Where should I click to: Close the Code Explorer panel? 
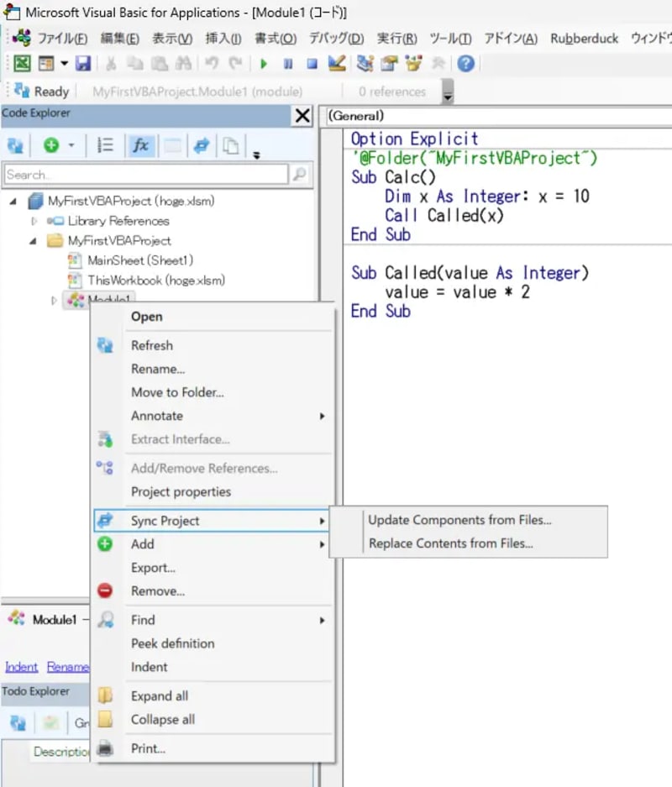coord(302,115)
